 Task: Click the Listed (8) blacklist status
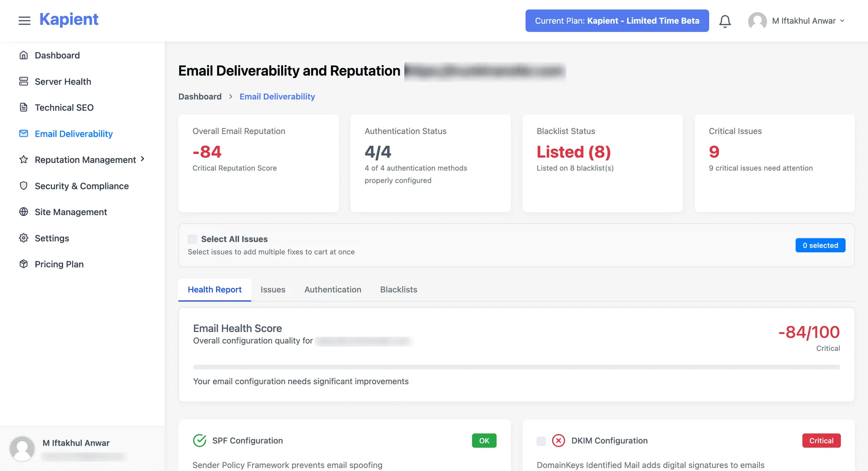click(x=573, y=152)
